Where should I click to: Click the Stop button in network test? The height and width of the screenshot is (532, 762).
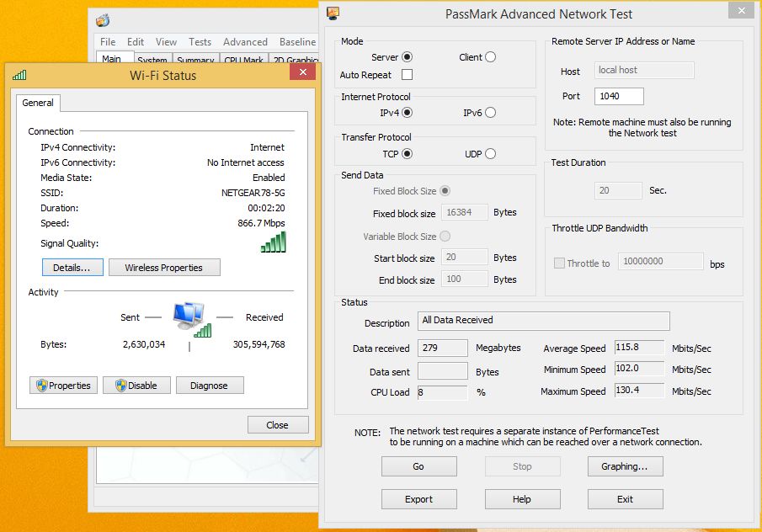tap(522, 466)
